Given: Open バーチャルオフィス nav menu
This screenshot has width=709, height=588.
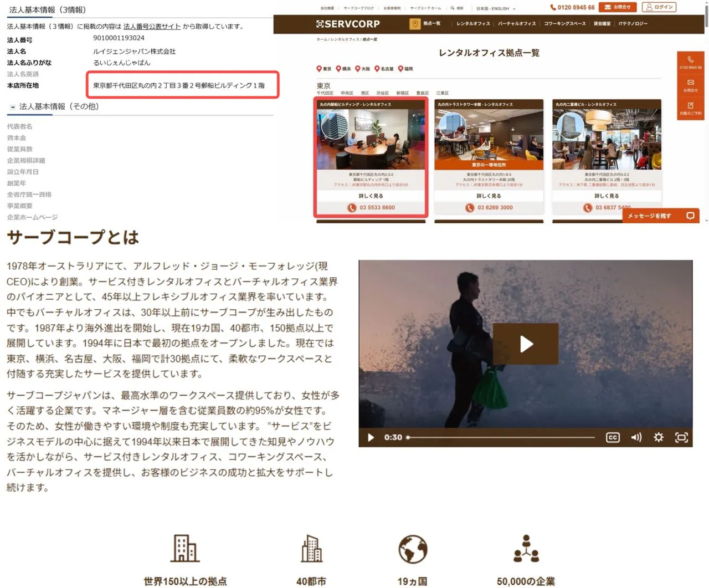Looking at the screenshot, I should [516, 24].
